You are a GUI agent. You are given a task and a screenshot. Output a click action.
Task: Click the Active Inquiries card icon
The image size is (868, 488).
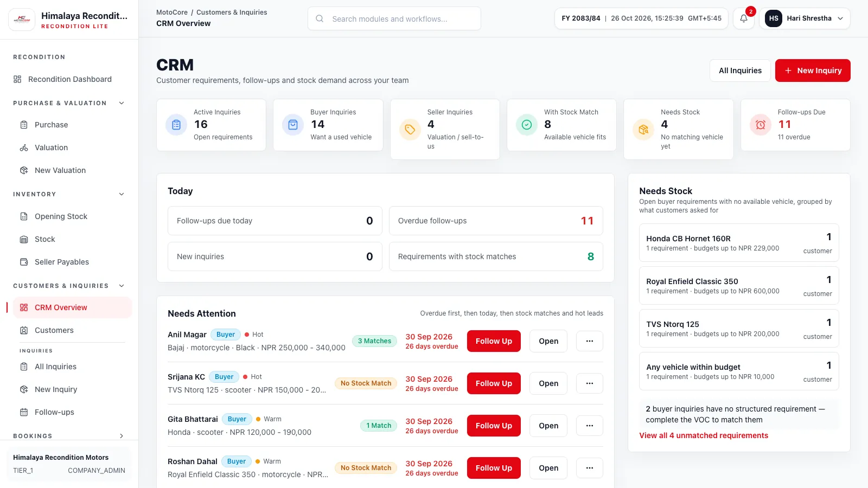click(x=176, y=125)
